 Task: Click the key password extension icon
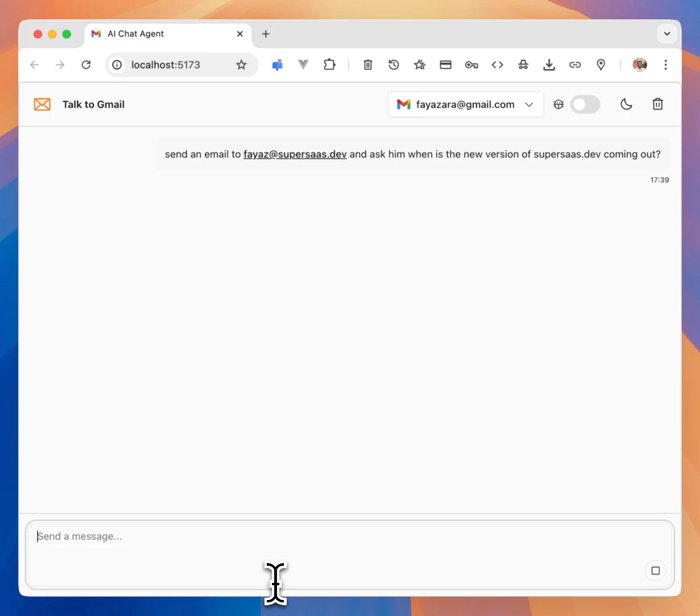(x=471, y=65)
